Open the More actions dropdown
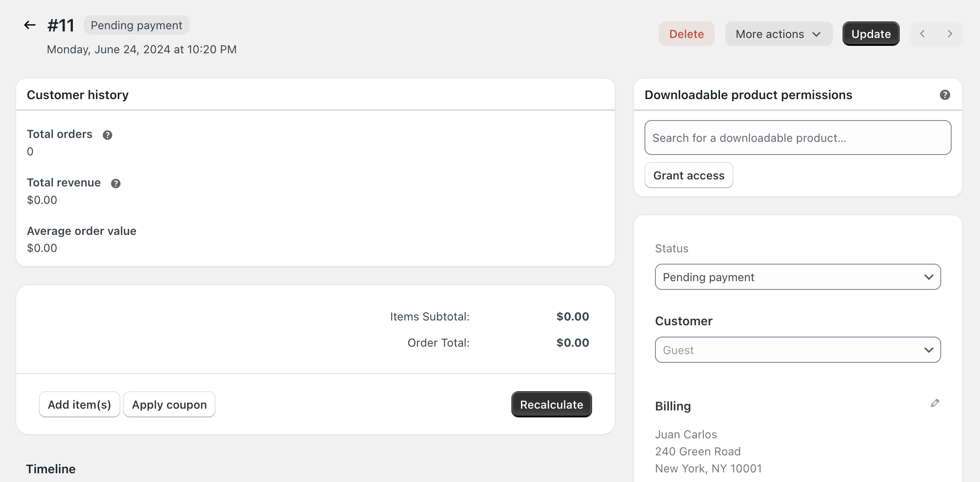980x482 pixels. 778,34
